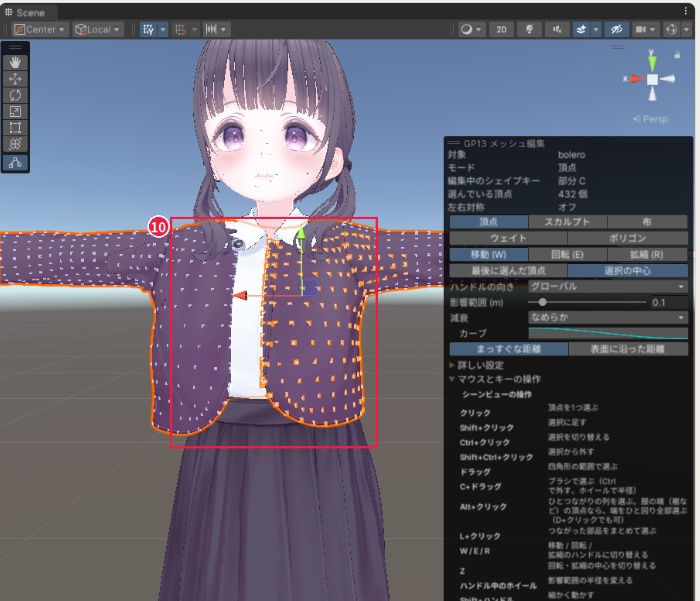The height and width of the screenshot is (601, 700).
Task: Select まっすぐな距離 distance mode
Action: [x=508, y=349]
